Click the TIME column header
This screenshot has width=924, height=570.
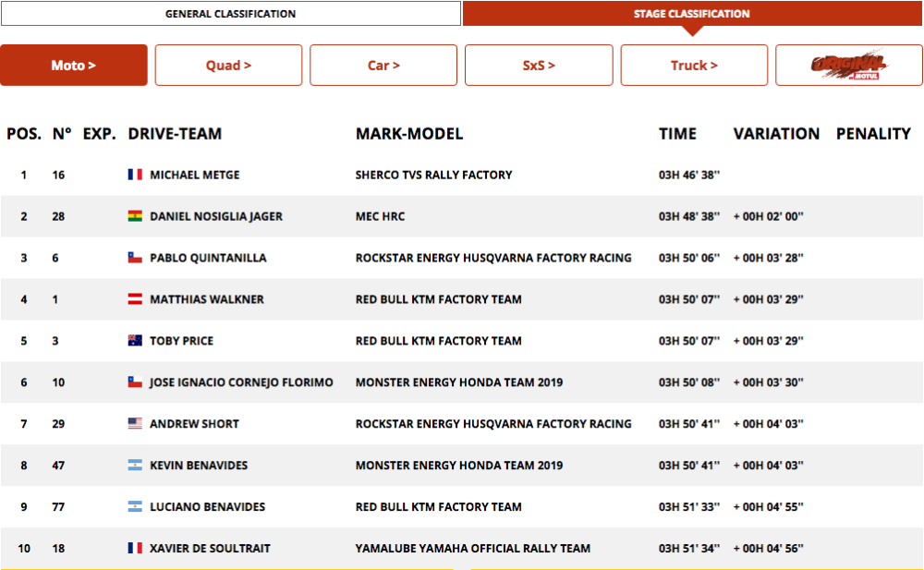[677, 134]
